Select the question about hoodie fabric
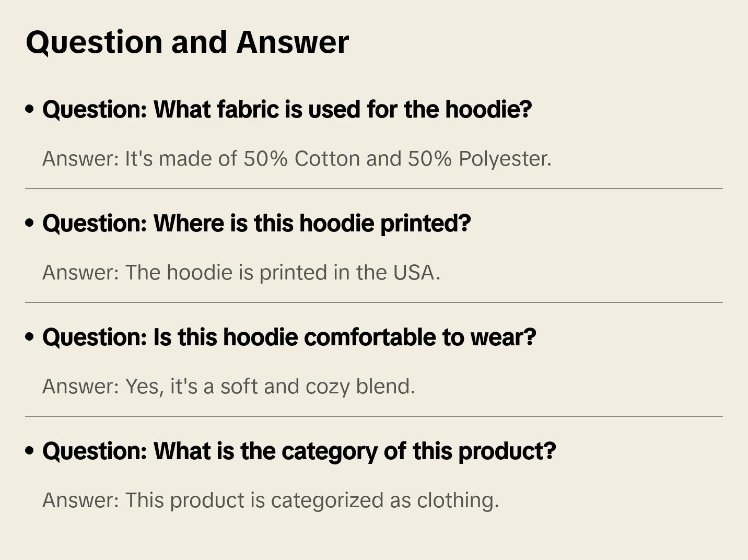This screenshot has height=560, width=748. tap(287, 110)
